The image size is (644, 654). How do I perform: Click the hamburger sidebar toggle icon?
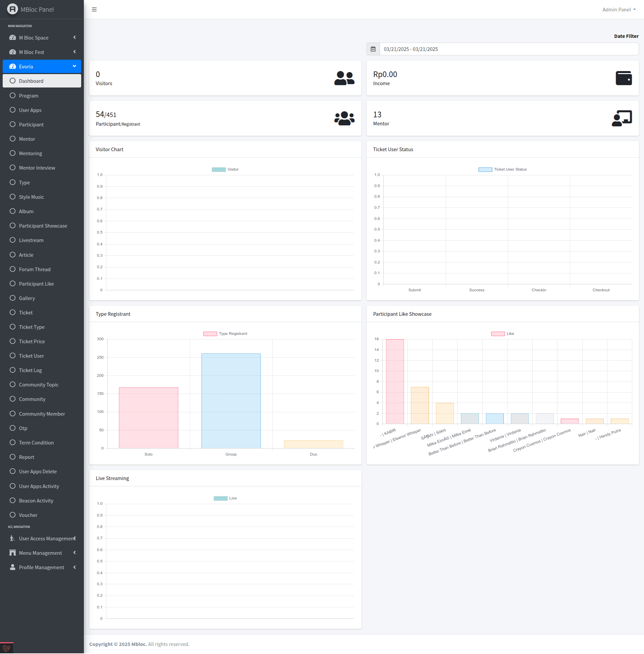pos(94,9)
